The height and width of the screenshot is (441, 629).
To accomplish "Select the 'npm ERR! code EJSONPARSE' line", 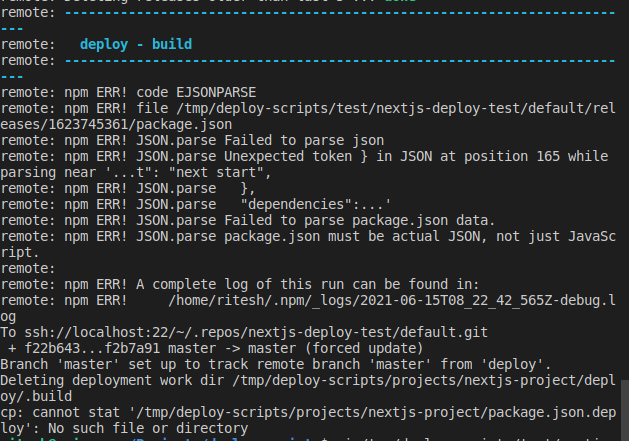I will [x=128, y=92].
